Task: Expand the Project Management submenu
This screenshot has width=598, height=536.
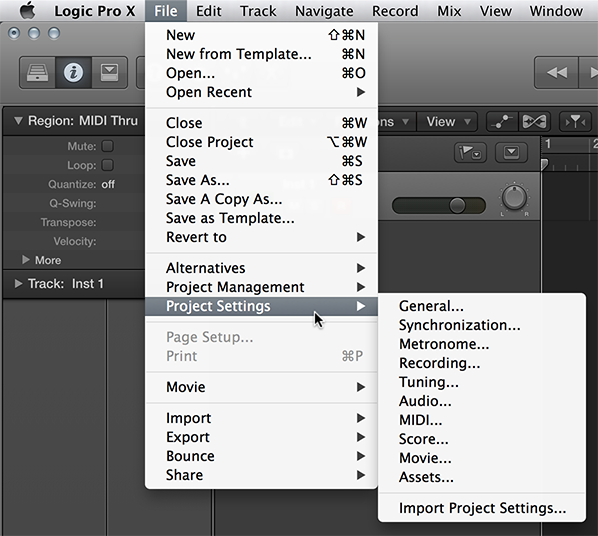Action: point(262,287)
